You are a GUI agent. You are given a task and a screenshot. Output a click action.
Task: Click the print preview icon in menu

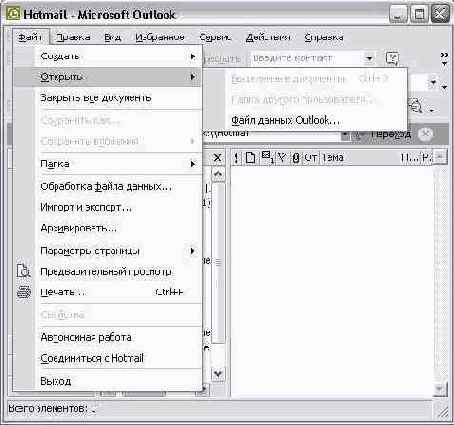pyautogui.click(x=24, y=271)
